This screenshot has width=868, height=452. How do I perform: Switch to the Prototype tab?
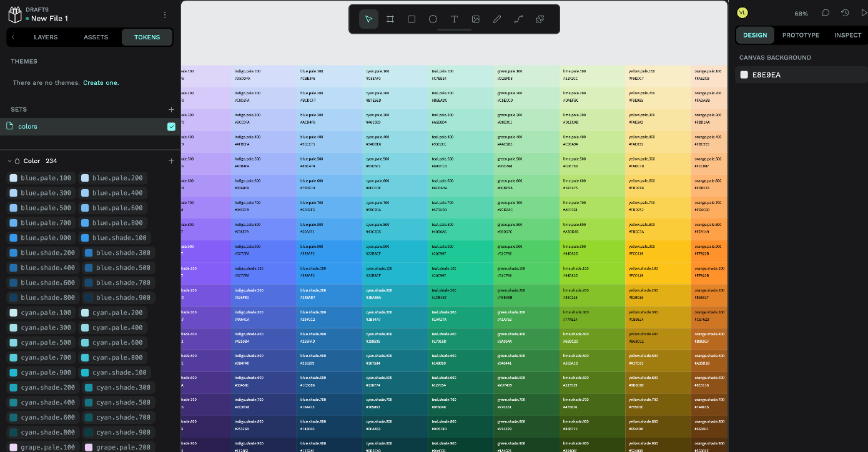click(801, 35)
